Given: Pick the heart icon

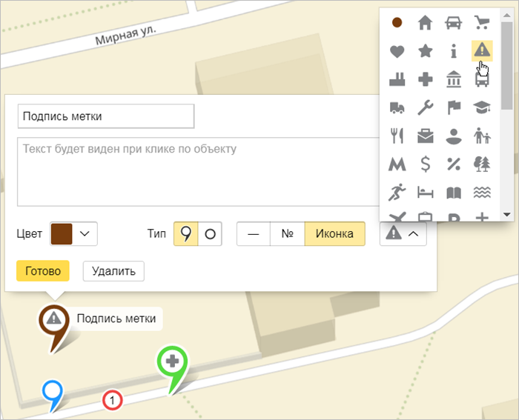Looking at the screenshot, I should coord(397,51).
